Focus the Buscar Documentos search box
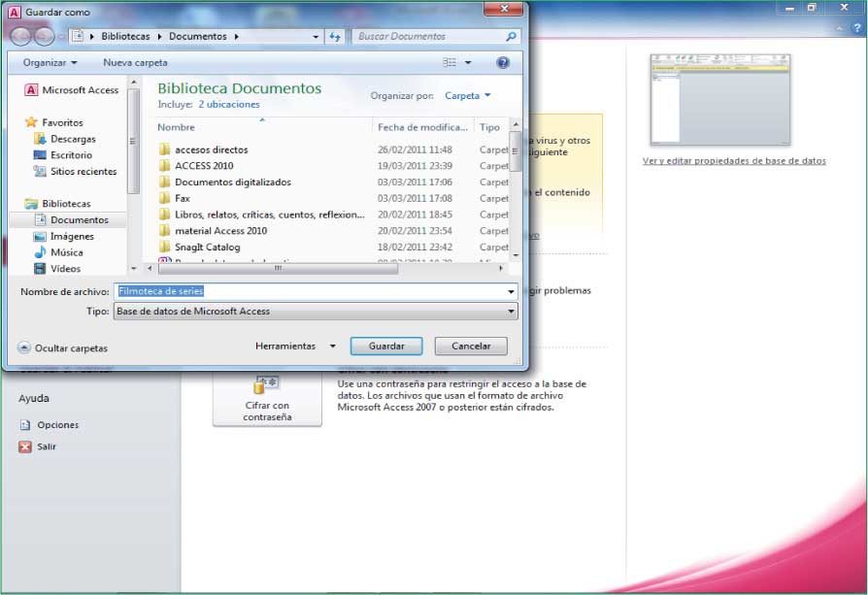 click(x=429, y=37)
